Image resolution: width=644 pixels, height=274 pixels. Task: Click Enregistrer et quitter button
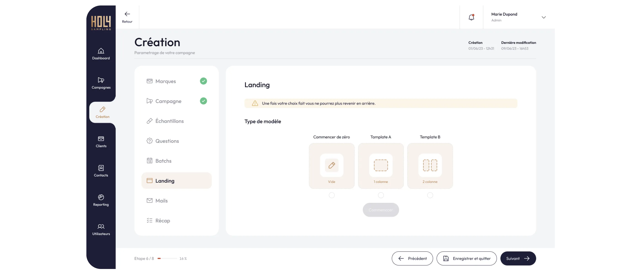click(x=467, y=258)
